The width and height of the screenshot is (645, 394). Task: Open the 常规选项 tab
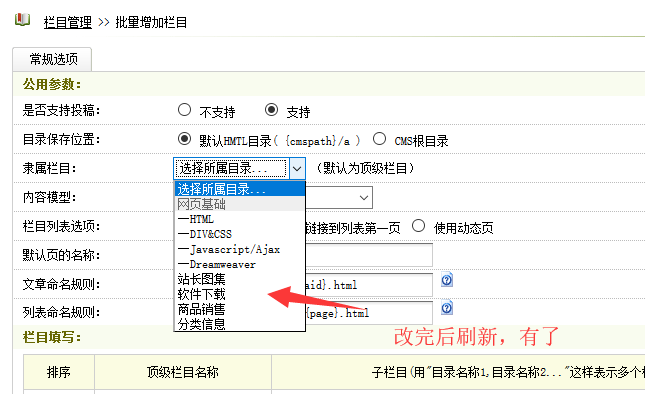pos(53,59)
